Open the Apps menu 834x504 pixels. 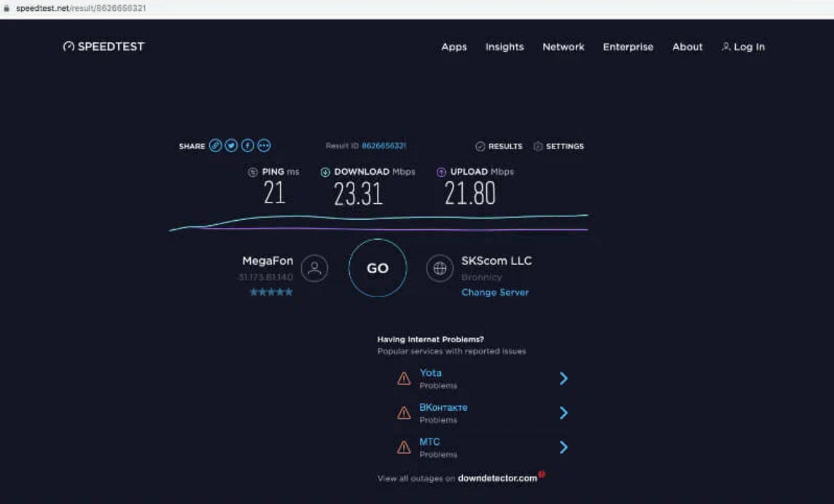pos(453,47)
